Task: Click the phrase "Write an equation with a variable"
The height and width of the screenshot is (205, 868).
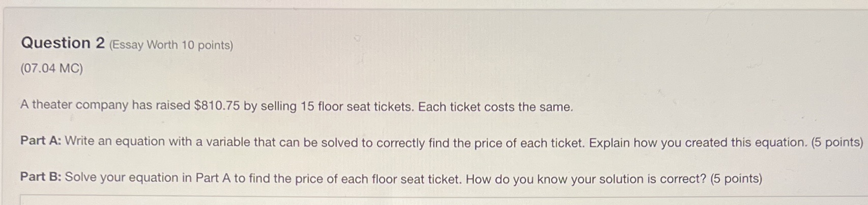Action: pyautogui.click(x=157, y=141)
